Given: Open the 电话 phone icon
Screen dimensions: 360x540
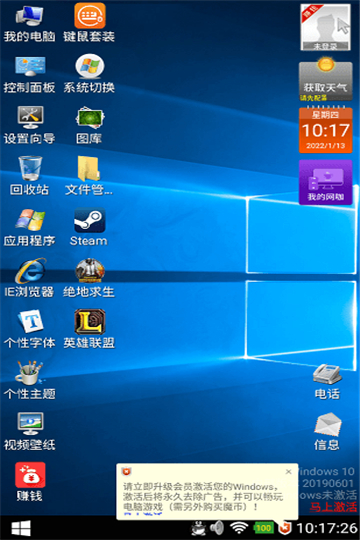Looking at the screenshot, I should pyautogui.click(x=327, y=382).
